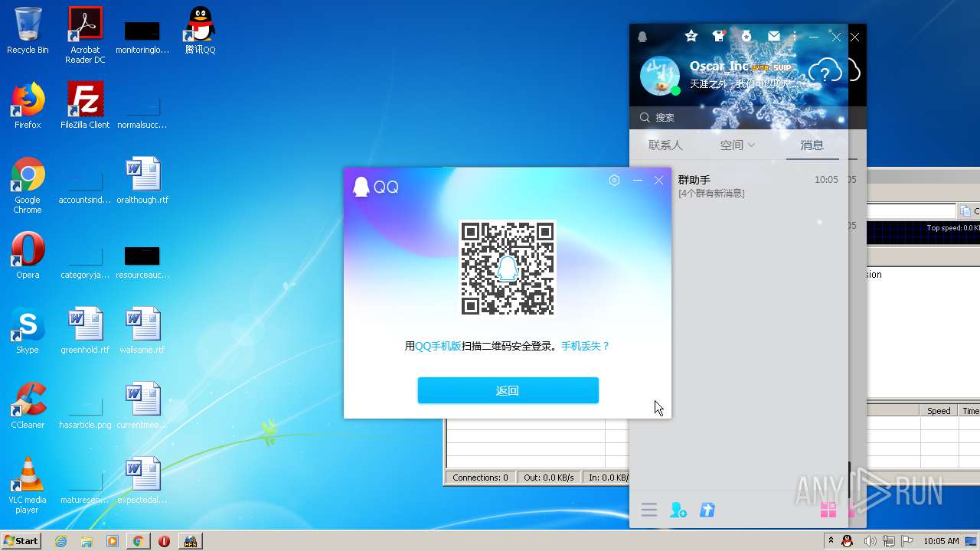This screenshot has height=551, width=980.
Task: Open the QQ mail envelope icon
Action: click(774, 36)
